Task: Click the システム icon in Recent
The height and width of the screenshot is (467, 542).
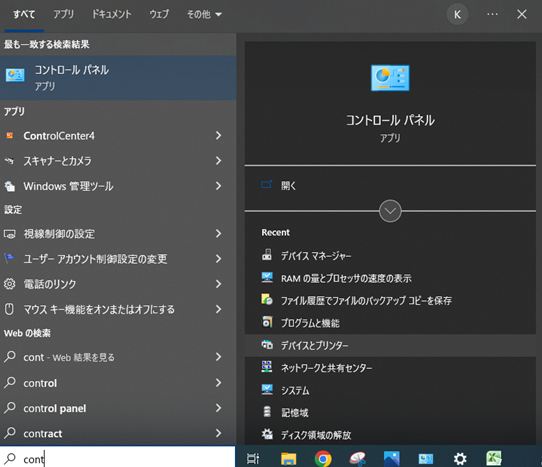Action: click(267, 390)
